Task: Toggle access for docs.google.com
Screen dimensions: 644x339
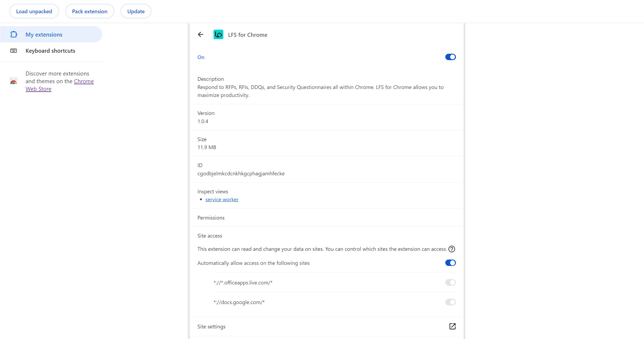Action: [450, 302]
